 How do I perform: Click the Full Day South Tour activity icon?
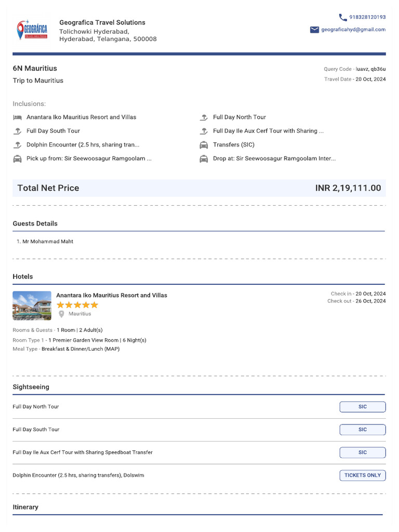18,131
